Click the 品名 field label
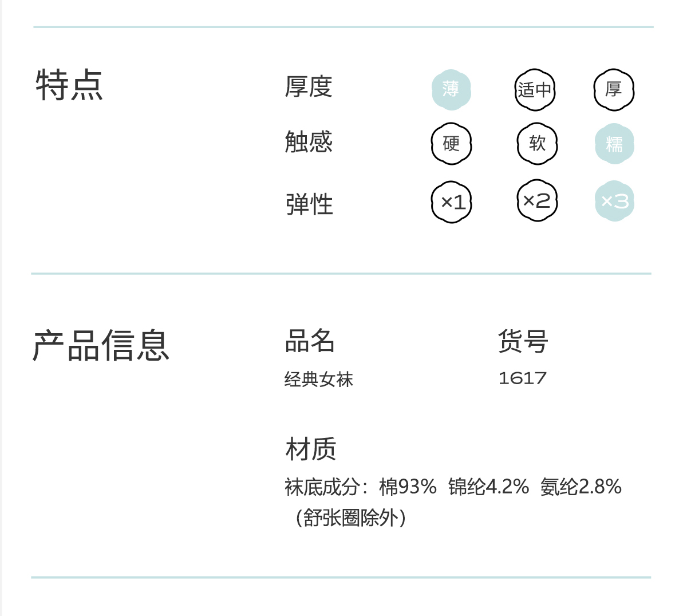The image size is (687, 616). [310, 341]
